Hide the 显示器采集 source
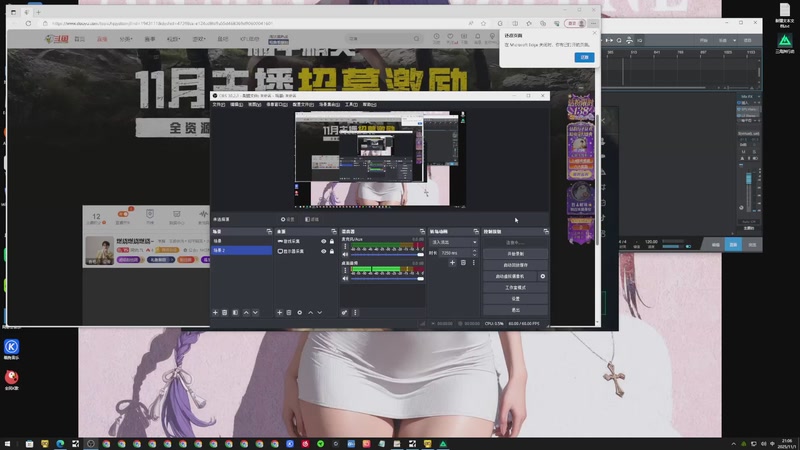Image resolution: width=800 pixels, height=450 pixels. pyautogui.click(x=323, y=252)
